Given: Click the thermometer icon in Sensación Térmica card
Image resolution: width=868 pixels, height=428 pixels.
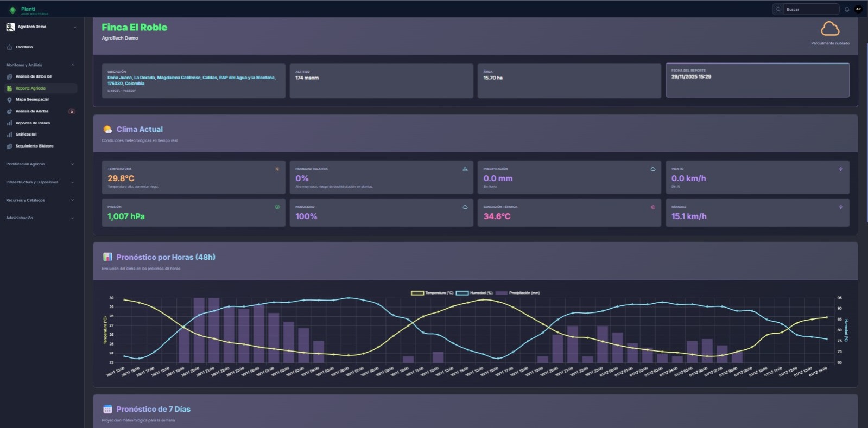Looking at the screenshot, I should coord(652,207).
